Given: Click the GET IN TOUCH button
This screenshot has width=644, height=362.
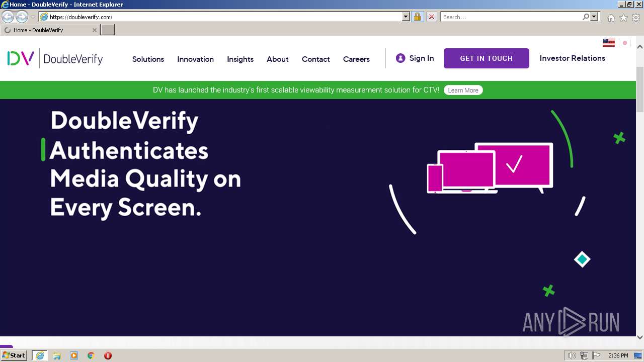Looking at the screenshot, I should click(x=486, y=58).
